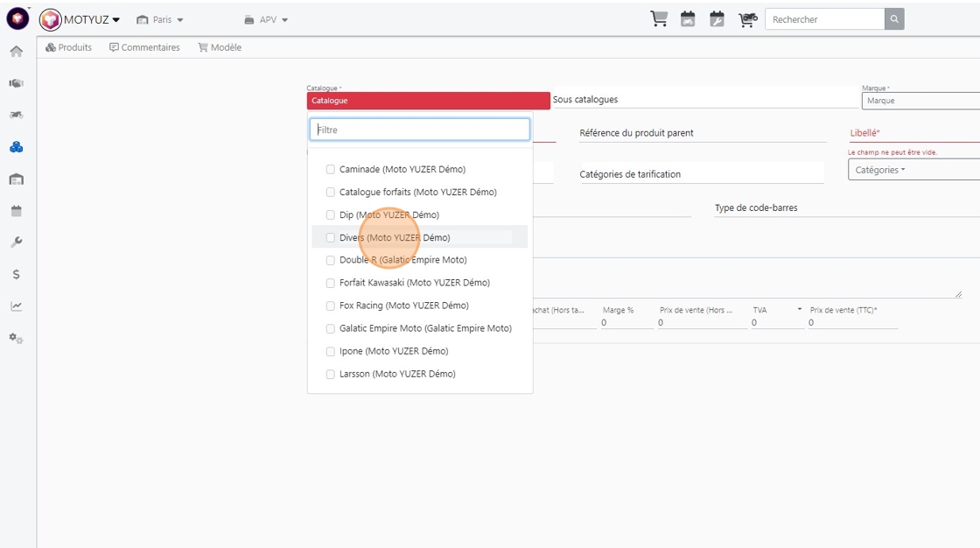The image size is (980, 548).
Task: Click the search magnifier button
Action: point(894,19)
